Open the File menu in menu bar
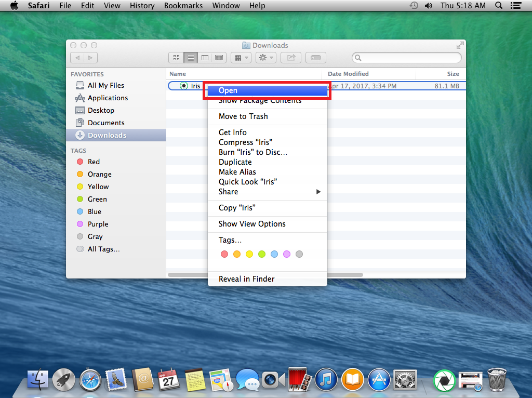Screen dimensions: 532x398 [x=65, y=5]
